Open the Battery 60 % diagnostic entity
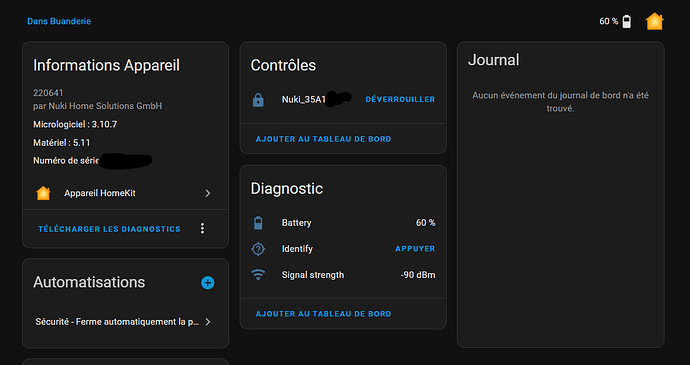 click(x=343, y=223)
